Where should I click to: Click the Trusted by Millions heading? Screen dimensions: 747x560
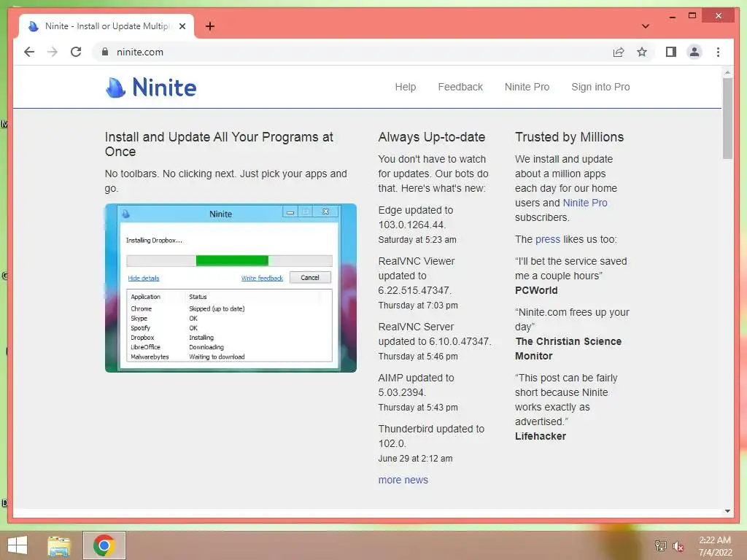(569, 137)
